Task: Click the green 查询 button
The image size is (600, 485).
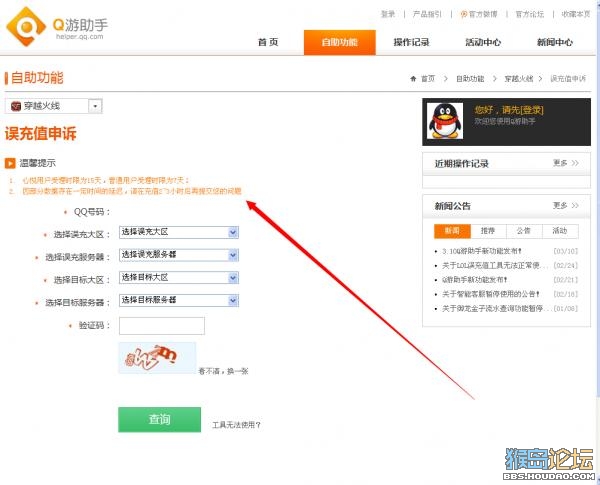Action: [160, 420]
